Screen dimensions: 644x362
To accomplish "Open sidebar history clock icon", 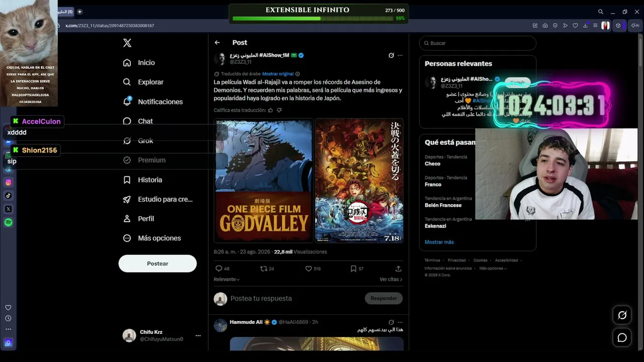I will click(8, 318).
